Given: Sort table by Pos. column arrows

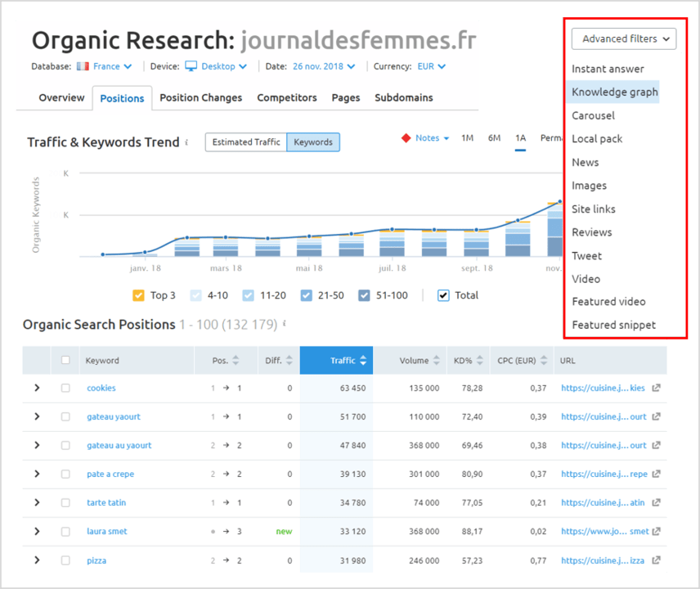Looking at the screenshot, I should pos(236,360).
